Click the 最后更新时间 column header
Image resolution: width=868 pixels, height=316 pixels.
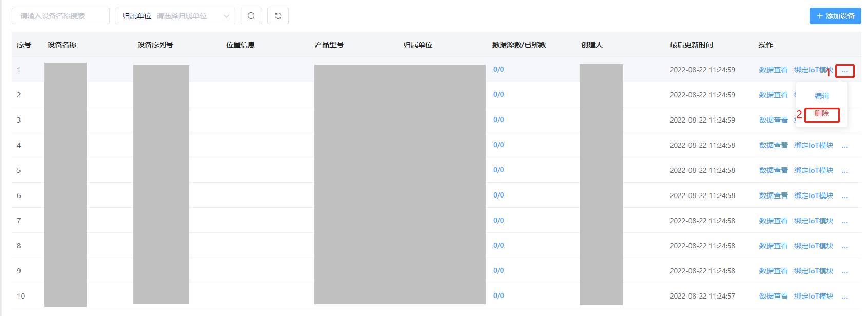point(692,45)
